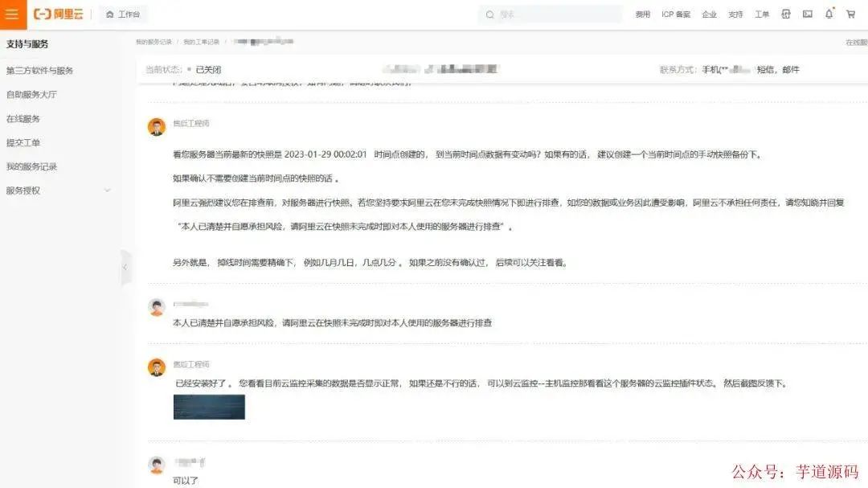Viewport: 868px width, 488px height.
Task: Click the customer avatar beside 本人已清楚 reply
Action: pos(157,307)
